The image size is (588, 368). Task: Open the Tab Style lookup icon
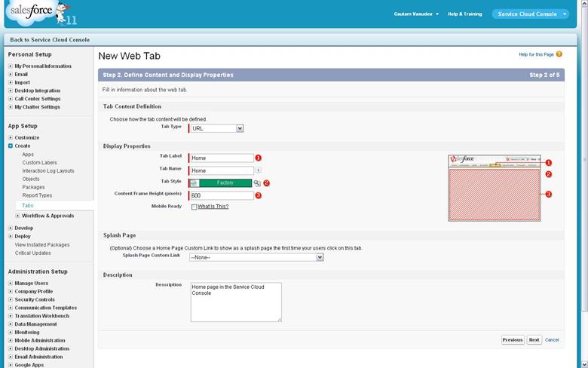[257, 183]
